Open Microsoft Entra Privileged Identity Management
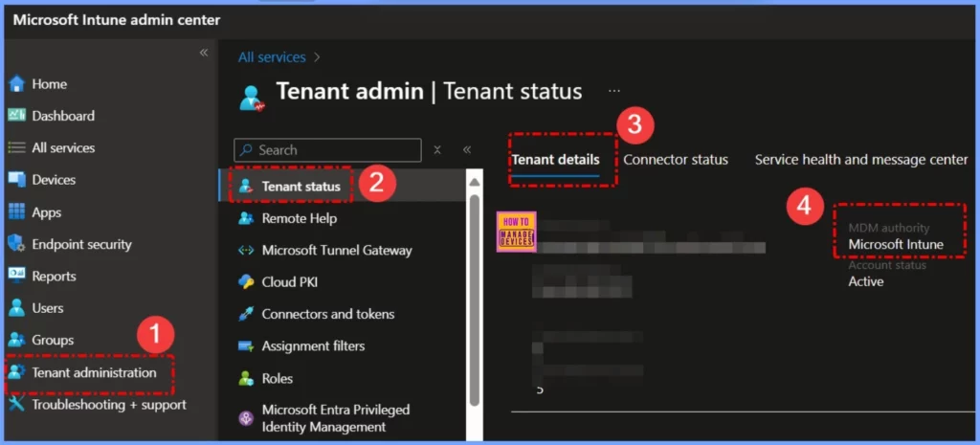980x445 pixels. [x=336, y=418]
